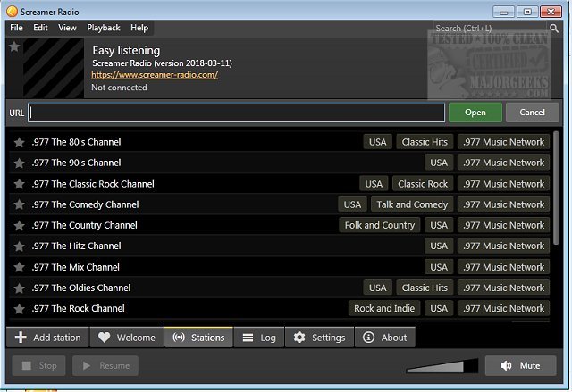Viewport: 572px width, 392px height.
Task: Star .977 The 80's Channel
Action: (19, 142)
